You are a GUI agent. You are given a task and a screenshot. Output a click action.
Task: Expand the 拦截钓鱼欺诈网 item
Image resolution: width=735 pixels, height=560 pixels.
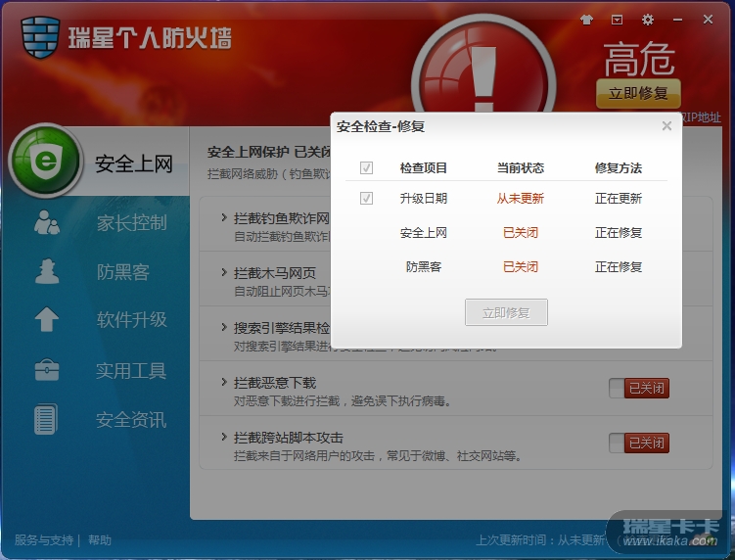click(224, 218)
